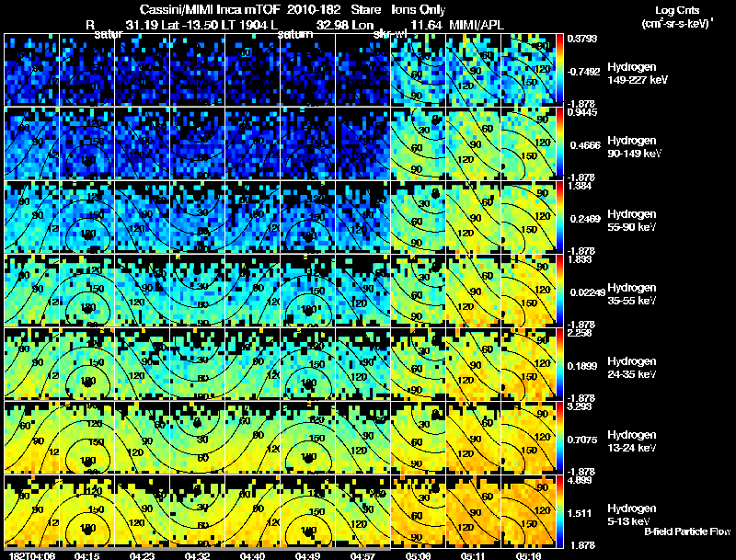Click the '04:40' time axis label
The width and height of the screenshot is (736, 560).
252,556
